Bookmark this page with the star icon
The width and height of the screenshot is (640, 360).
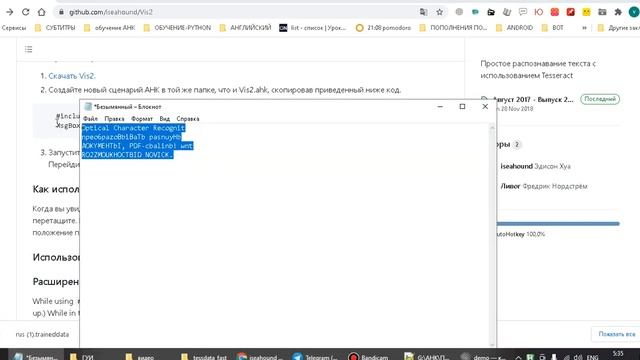(440, 12)
